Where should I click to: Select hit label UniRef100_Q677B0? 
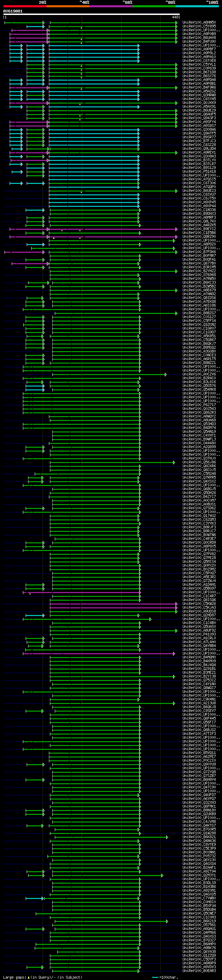click(199, 263)
